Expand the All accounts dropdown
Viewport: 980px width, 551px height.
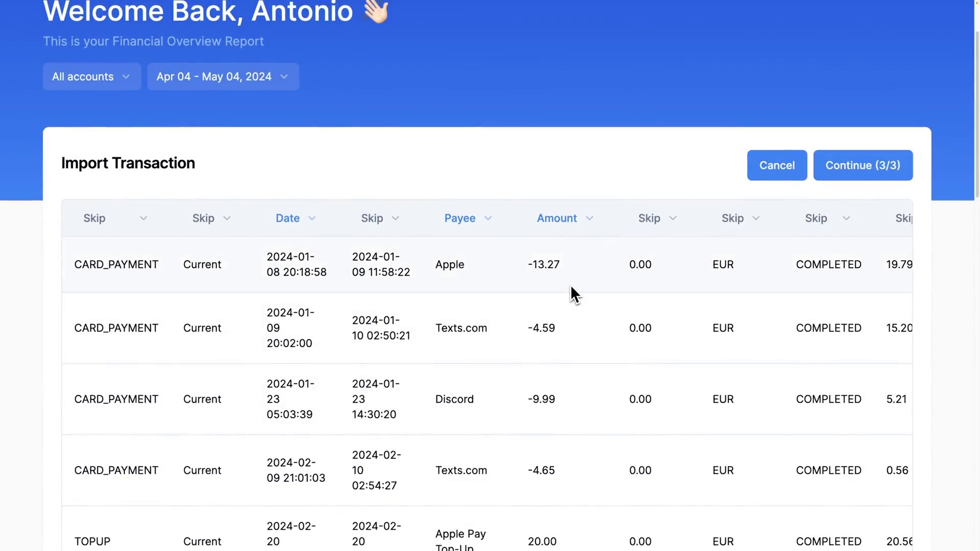click(91, 76)
